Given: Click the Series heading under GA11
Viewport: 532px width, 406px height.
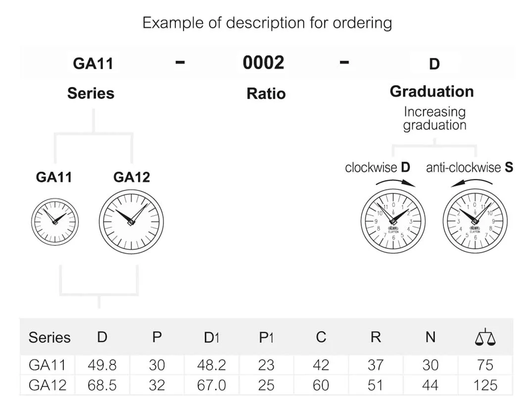Looking at the screenshot, I should coord(91,93).
